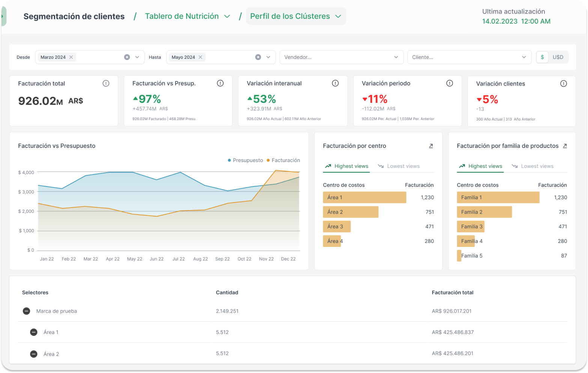Click the Variación interanual info icon
Viewport: 588px width, 373px height.
tap(335, 83)
